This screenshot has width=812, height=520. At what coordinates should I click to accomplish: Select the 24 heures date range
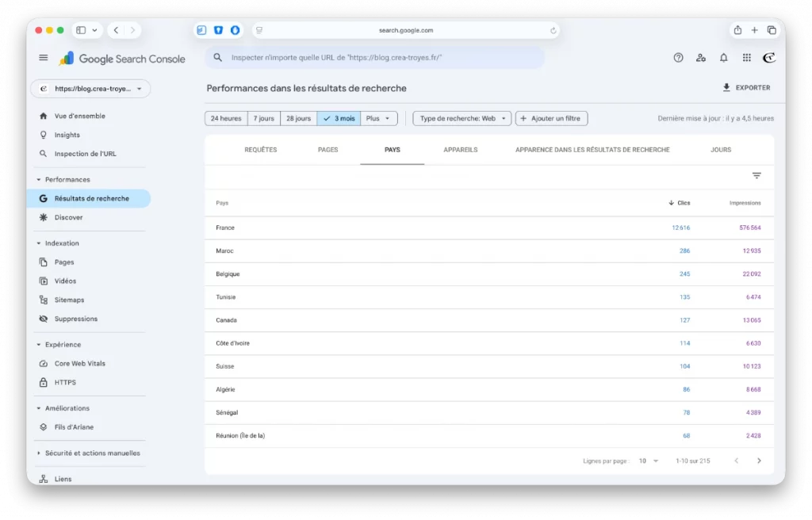coord(226,118)
